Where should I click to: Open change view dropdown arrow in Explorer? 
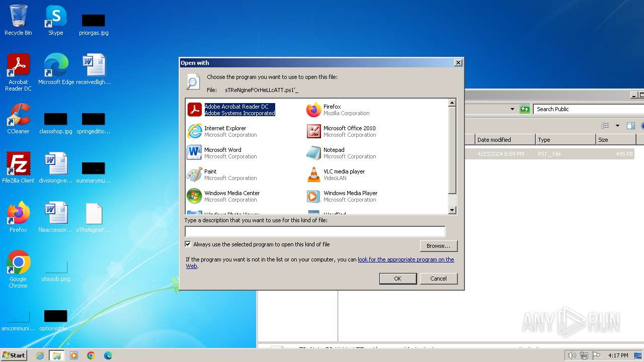click(x=617, y=126)
